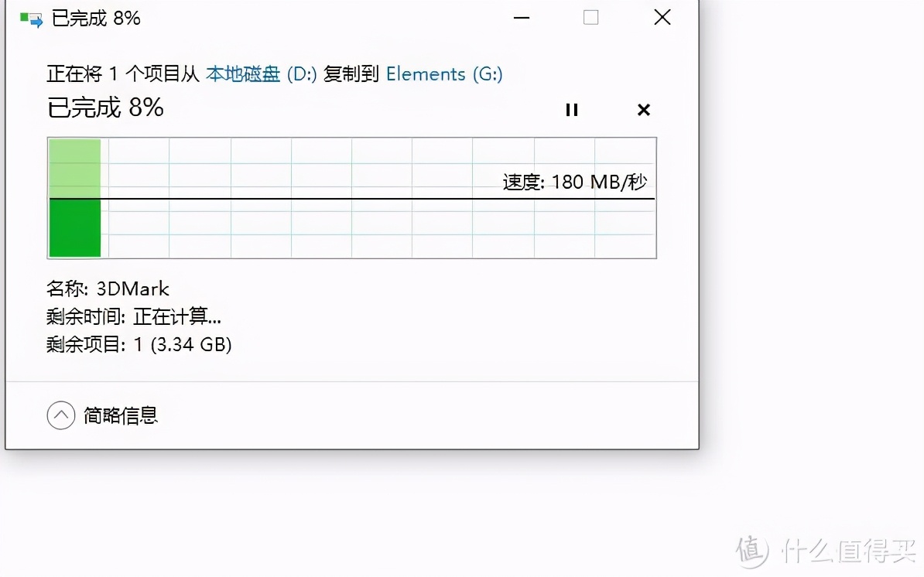
Task: Click the green file-transfer icon top left
Action: click(x=31, y=17)
